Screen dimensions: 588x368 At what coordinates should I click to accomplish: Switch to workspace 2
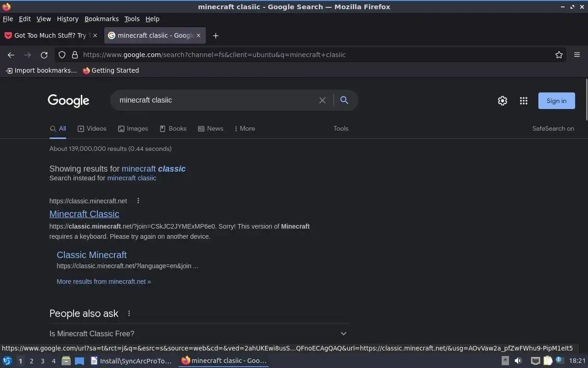click(31, 361)
